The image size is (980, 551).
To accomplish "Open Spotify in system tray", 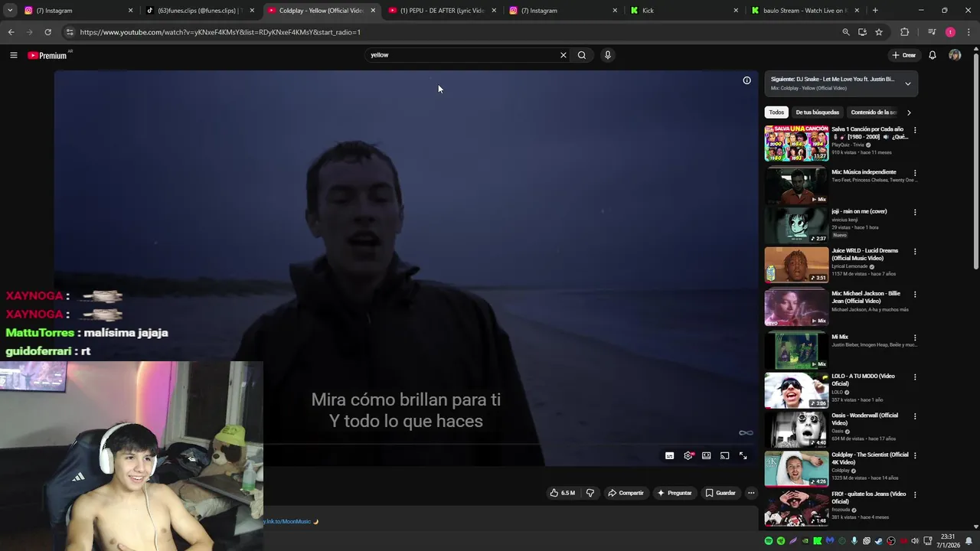I will [x=769, y=541].
